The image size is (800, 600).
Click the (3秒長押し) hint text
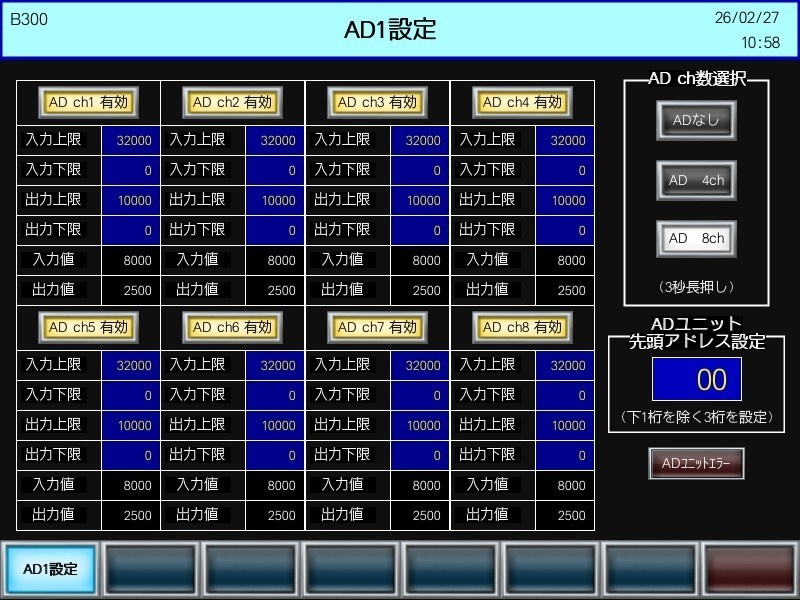click(696, 287)
